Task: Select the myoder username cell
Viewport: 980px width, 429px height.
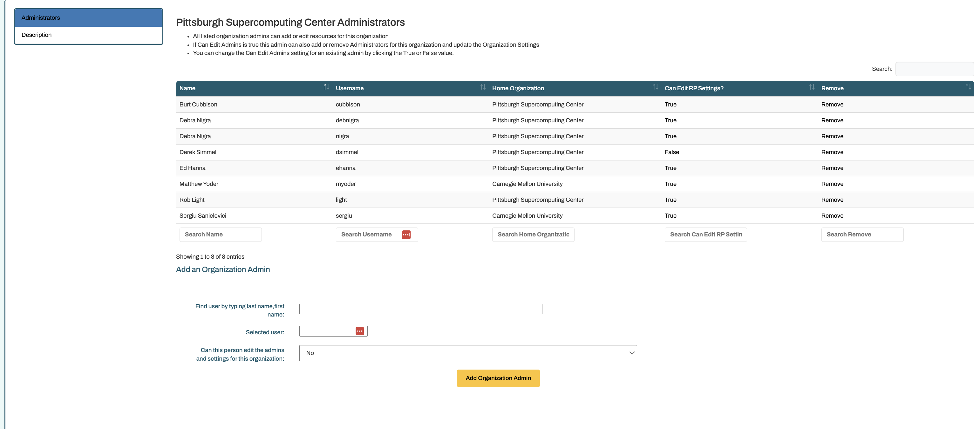Action: click(346, 184)
